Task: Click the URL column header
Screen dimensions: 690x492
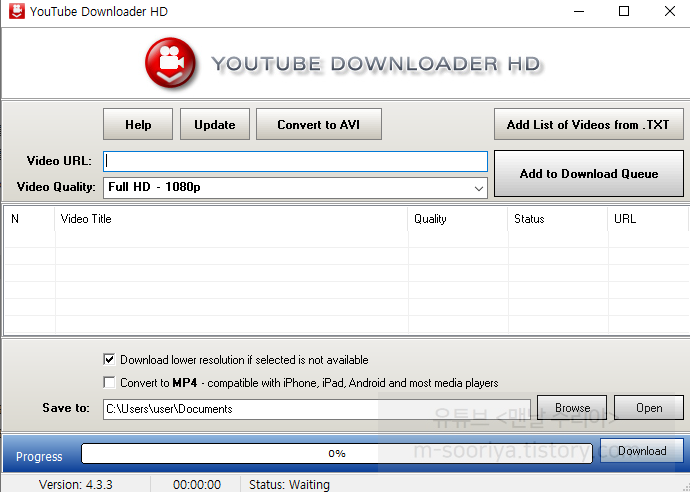Action: pos(648,219)
